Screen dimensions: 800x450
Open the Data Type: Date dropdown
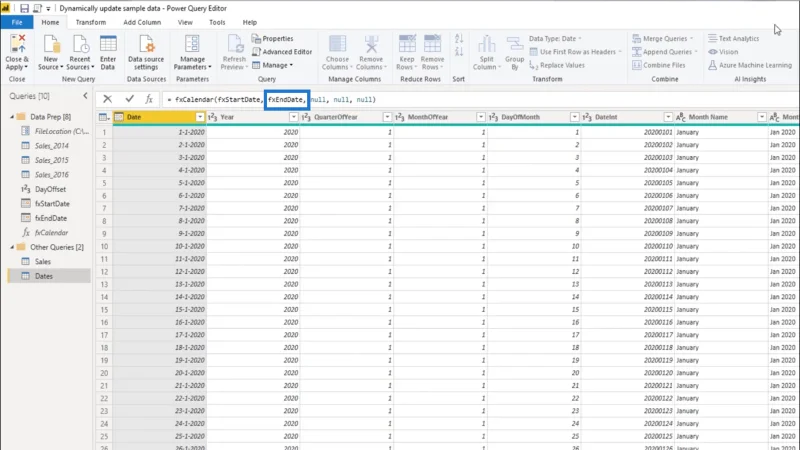(x=555, y=39)
